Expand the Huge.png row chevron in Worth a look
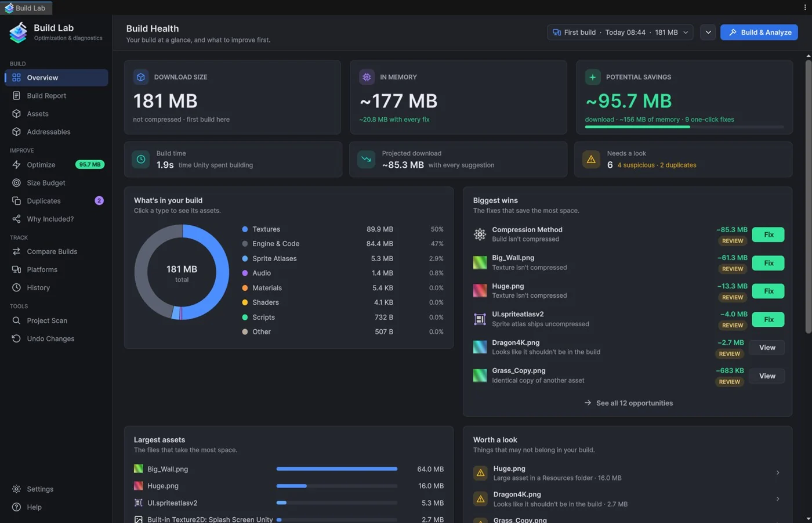 pos(778,473)
